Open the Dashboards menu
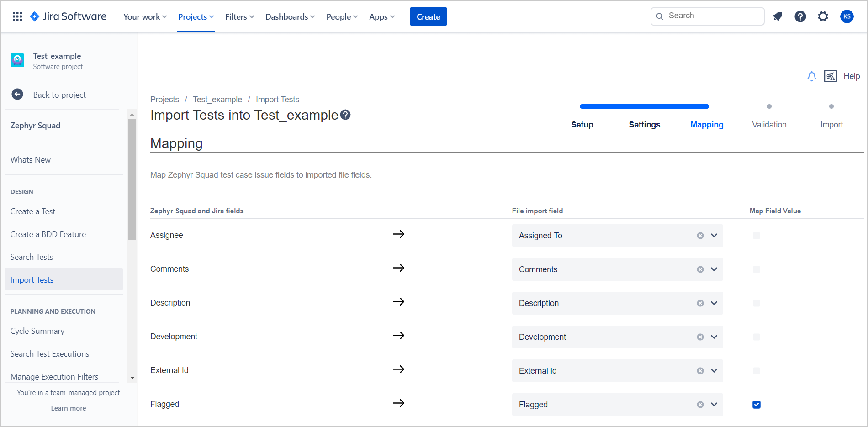This screenshot has height=427, width=868. coord(290,17)
